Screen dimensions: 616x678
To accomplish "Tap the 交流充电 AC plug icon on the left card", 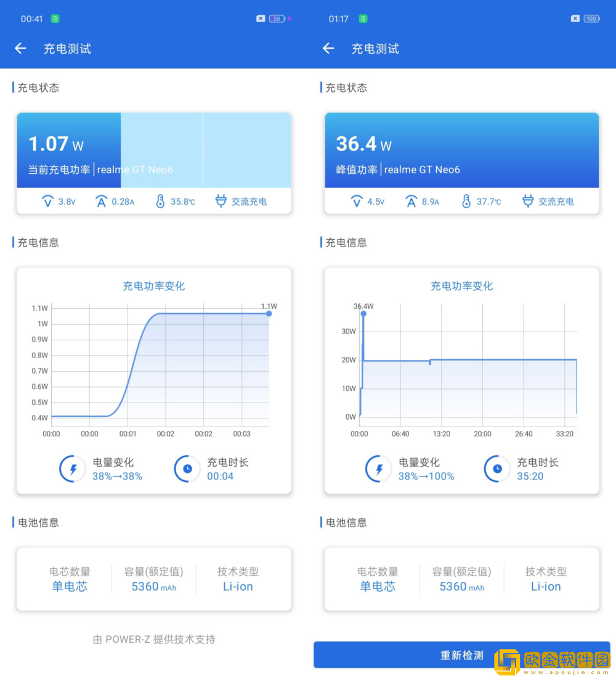I will [x=221, y=201].
